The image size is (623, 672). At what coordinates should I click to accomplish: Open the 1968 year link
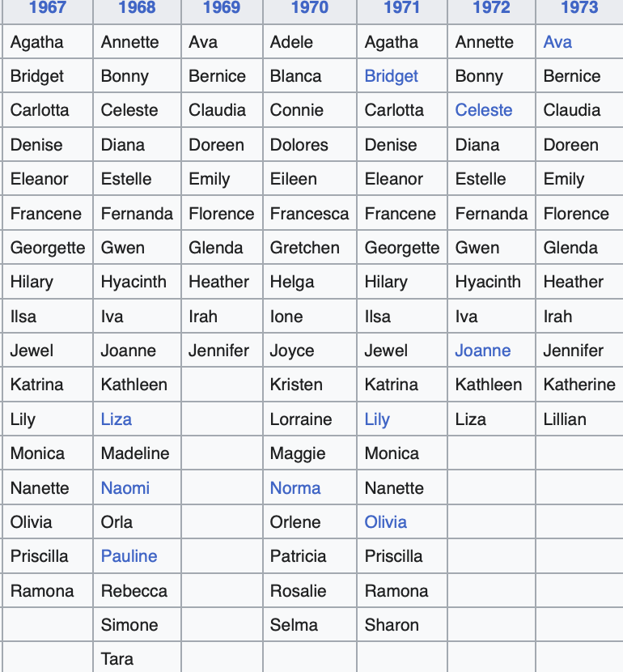coord(137,7)
